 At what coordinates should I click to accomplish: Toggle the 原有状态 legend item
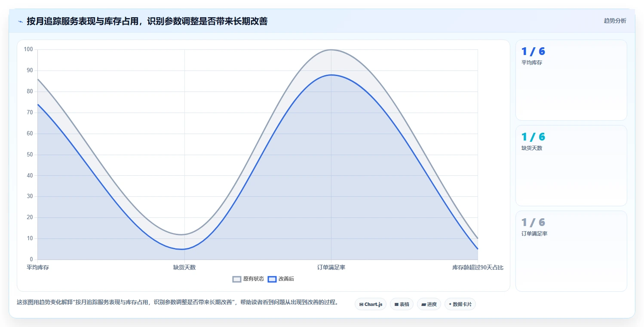pos(248,279)
